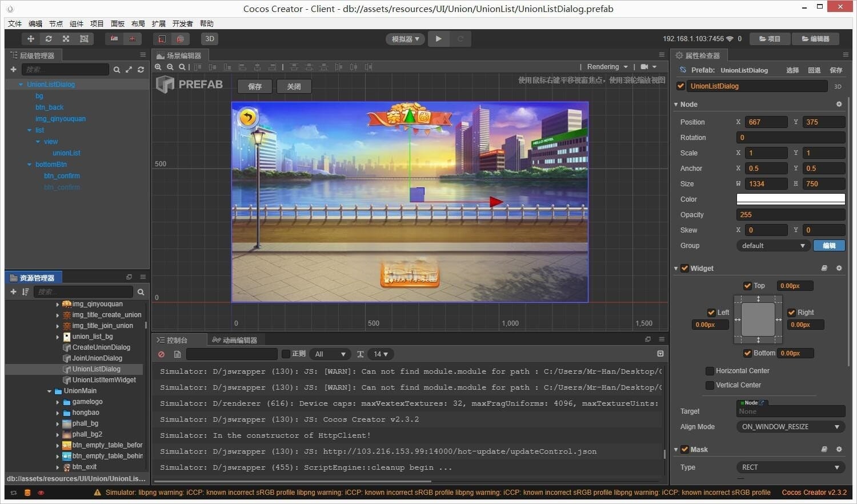
Task: Click the blue 编辑 group button
Action: pyautogui.click(x=829, y=246)
